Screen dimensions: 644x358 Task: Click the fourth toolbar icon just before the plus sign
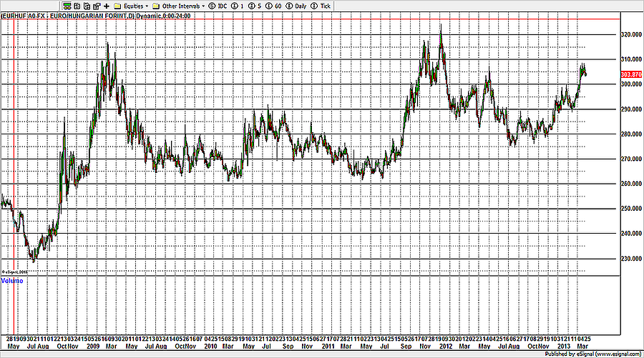pyautogui.click(x=95, y=5)
